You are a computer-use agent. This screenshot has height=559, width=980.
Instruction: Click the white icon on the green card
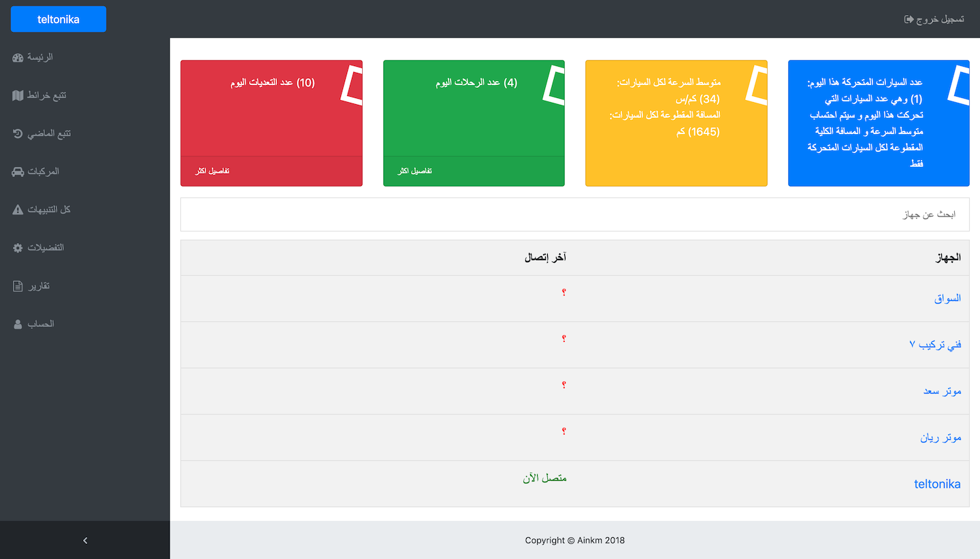coord(555,85)
